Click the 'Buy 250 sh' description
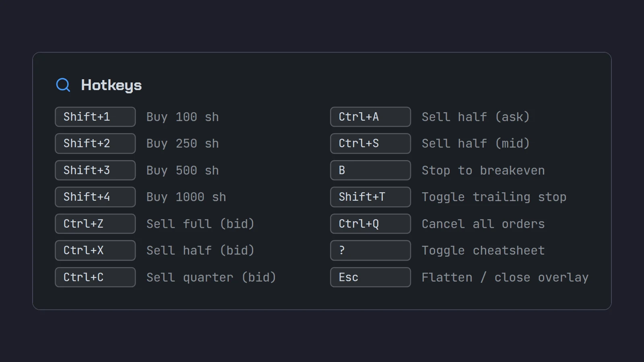Viewport: 644px width, 362px height. tap(183, 144)
